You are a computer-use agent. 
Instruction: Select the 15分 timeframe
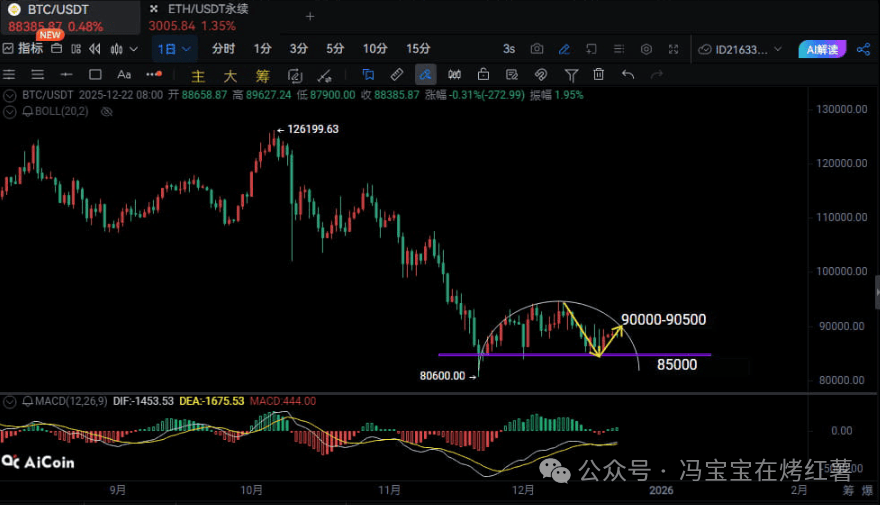pos(418,49)
